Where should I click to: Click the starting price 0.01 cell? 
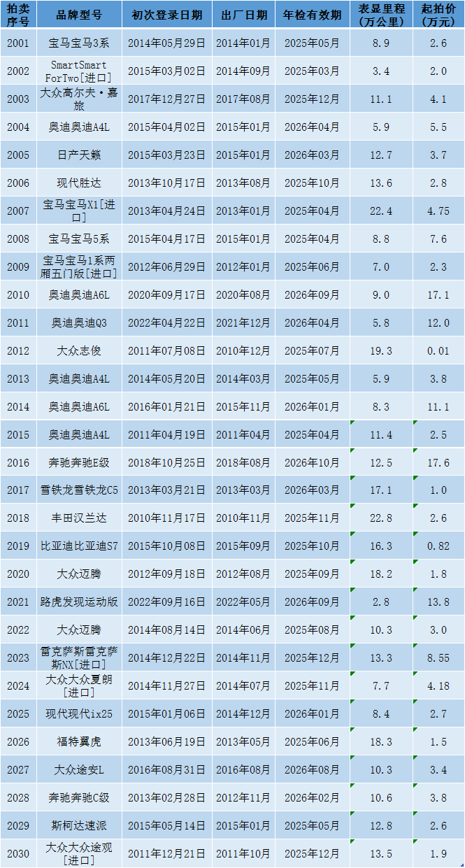[438, 350]
